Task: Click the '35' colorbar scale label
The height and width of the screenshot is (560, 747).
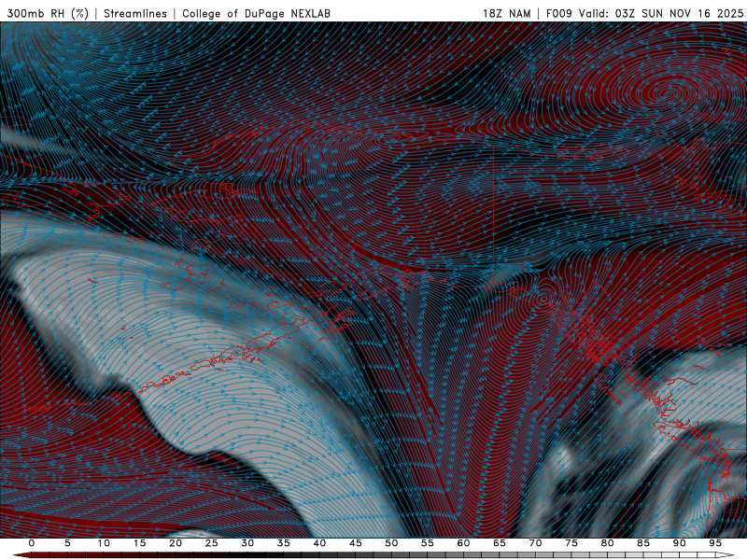Action: click(x=284, y=543)
